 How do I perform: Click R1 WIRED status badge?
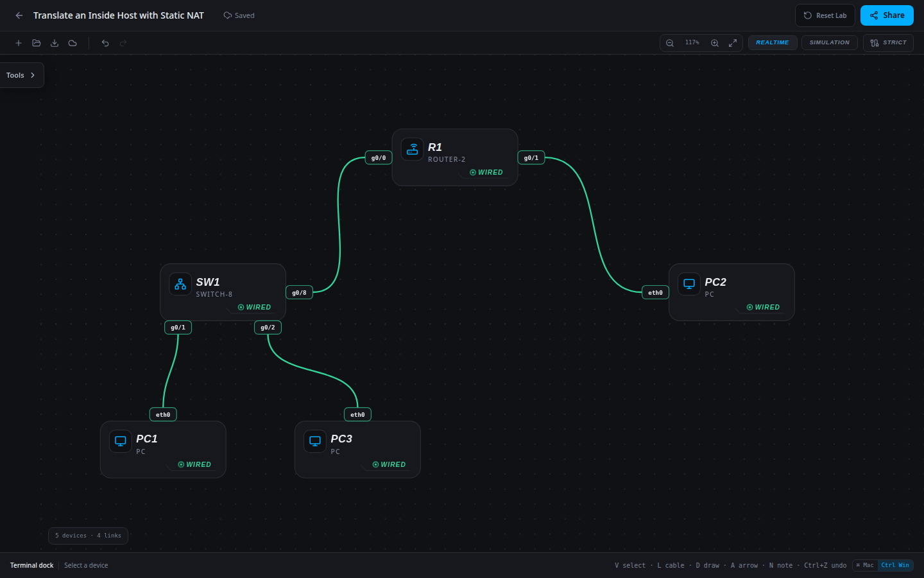click(486, 172)
